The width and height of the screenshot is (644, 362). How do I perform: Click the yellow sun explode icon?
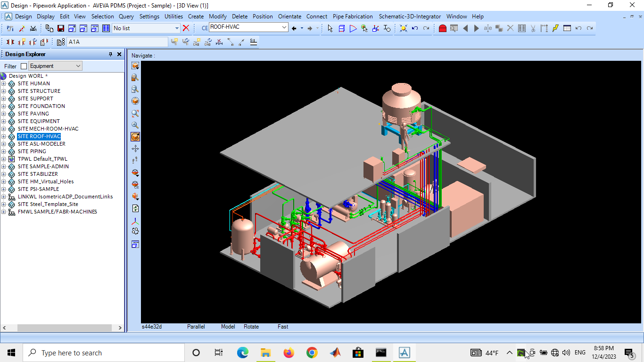[x=404, y=28]
